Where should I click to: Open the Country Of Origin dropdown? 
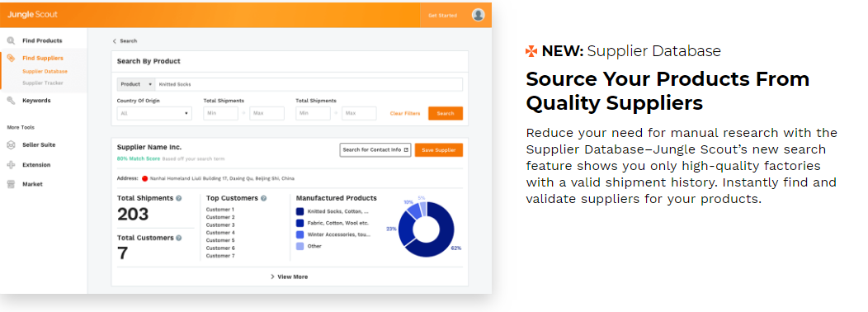click(154, 113)
